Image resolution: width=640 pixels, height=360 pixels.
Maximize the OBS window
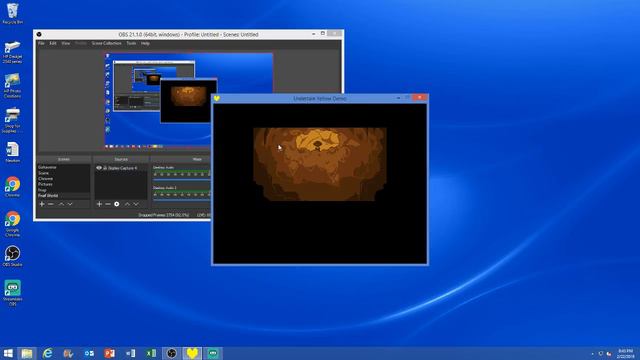[x=323, y=34]
